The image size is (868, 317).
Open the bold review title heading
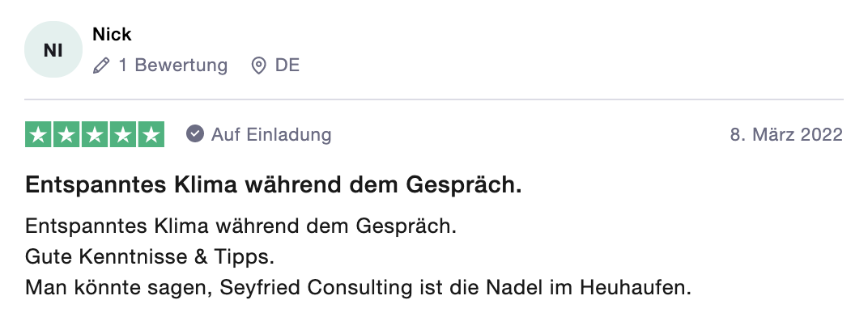pyautogui.click(x=274, y=186)
